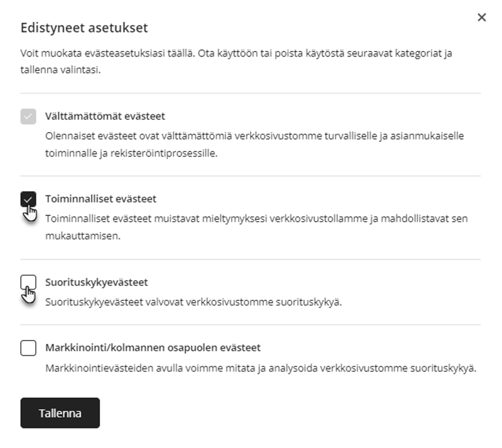The width and height of the screenshot is (502, 448).
Task: Tick the Markkinointi/kolmannen osapuolen evästeet checkbox
Action: (x=28, y=347)
